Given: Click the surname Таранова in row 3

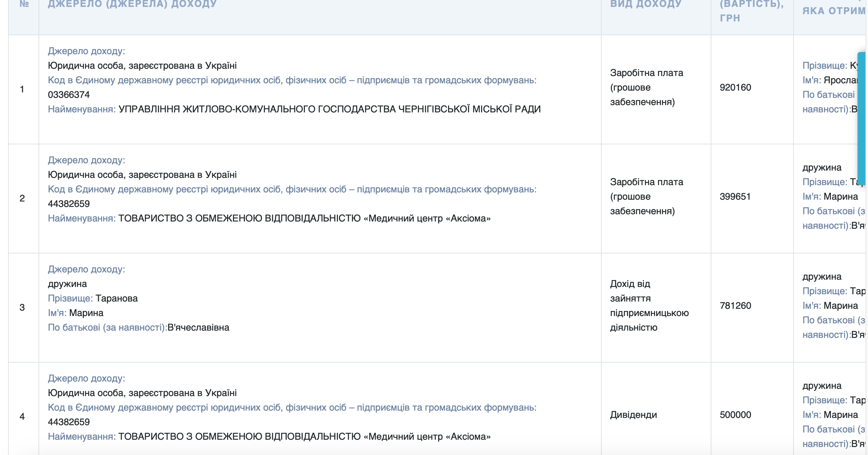Looking at the screenshot, I should click(x=116, y=299).
